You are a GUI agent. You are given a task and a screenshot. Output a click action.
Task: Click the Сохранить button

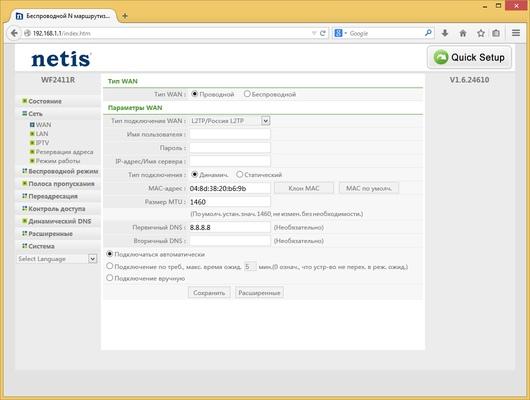click(x=209, y=292)
